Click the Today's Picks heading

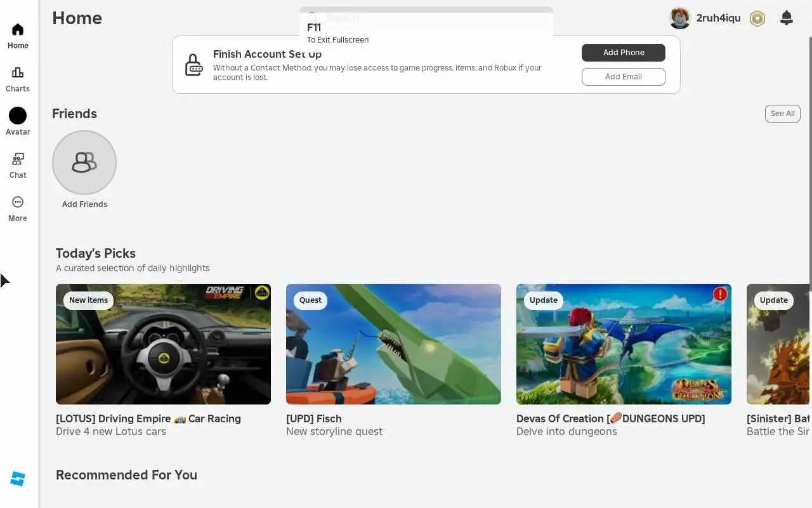[96, 253]
